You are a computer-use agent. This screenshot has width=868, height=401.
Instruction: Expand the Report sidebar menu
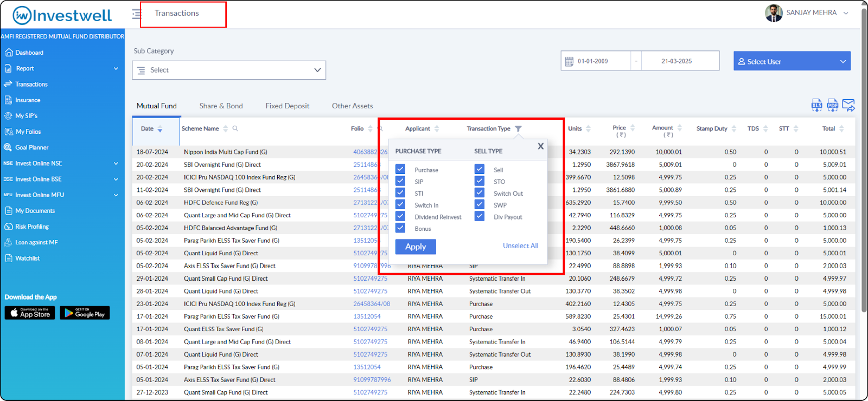pyautogui.click(x=62, y=68)
